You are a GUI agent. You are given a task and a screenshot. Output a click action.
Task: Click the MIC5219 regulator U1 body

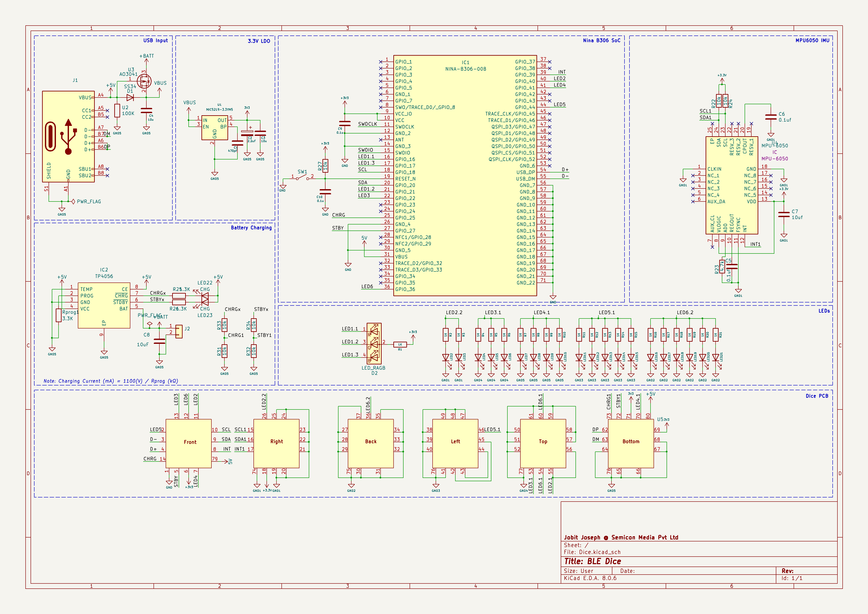(214, 127)
